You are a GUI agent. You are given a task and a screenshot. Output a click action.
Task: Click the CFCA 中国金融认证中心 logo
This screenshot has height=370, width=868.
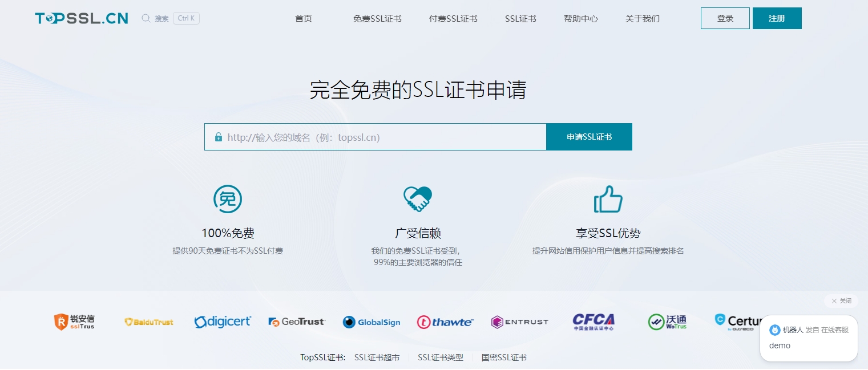point(594,322)
